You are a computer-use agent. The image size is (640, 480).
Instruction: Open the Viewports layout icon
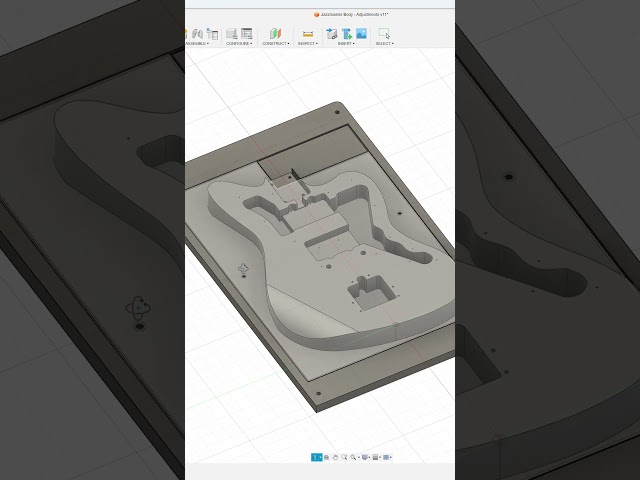click(x=387, y=457)
